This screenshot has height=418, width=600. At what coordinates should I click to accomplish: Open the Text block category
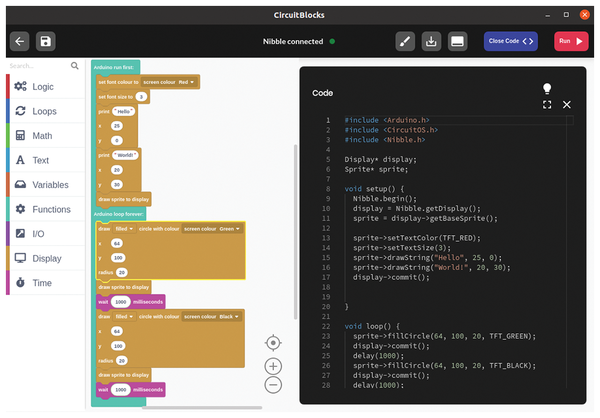click(46, 160)
